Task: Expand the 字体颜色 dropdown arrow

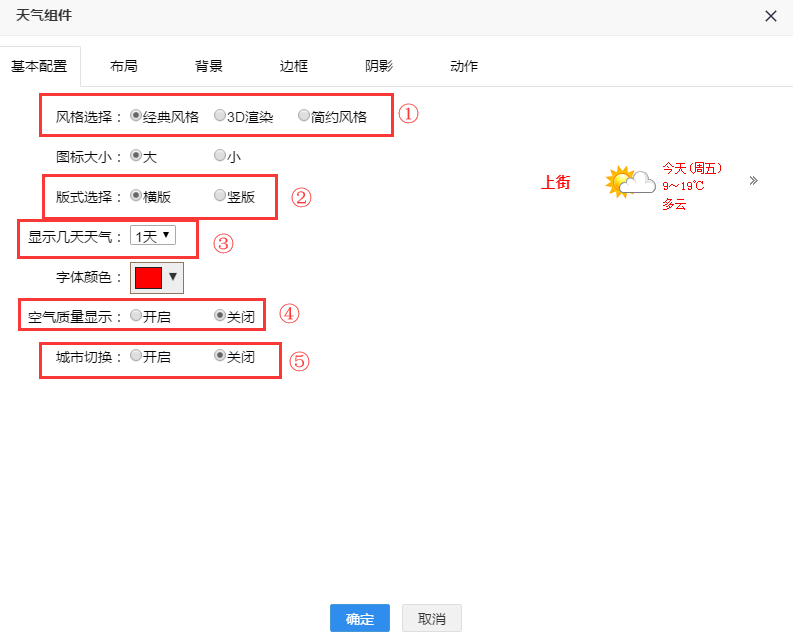Action: point(173,277)
